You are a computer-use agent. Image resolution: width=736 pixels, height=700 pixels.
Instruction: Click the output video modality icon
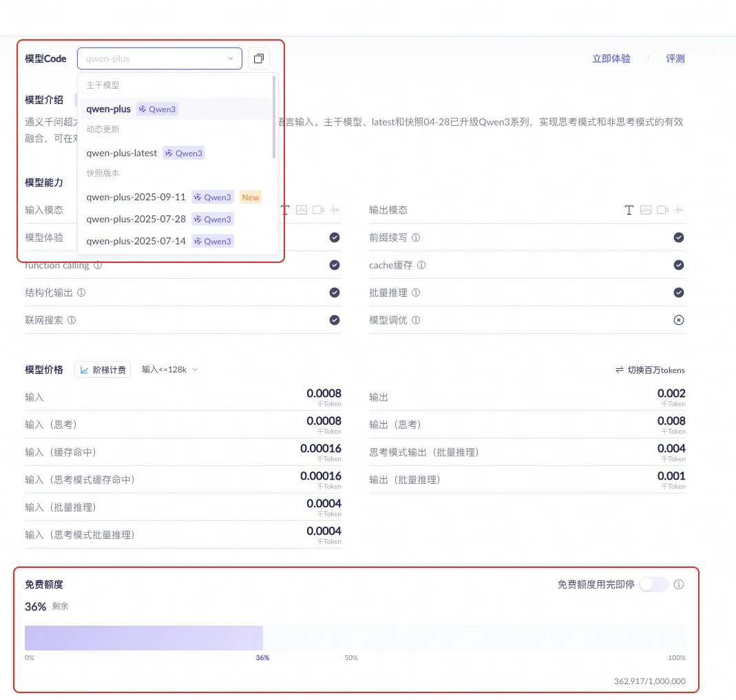pyautogui.click(x=662, y=210)
